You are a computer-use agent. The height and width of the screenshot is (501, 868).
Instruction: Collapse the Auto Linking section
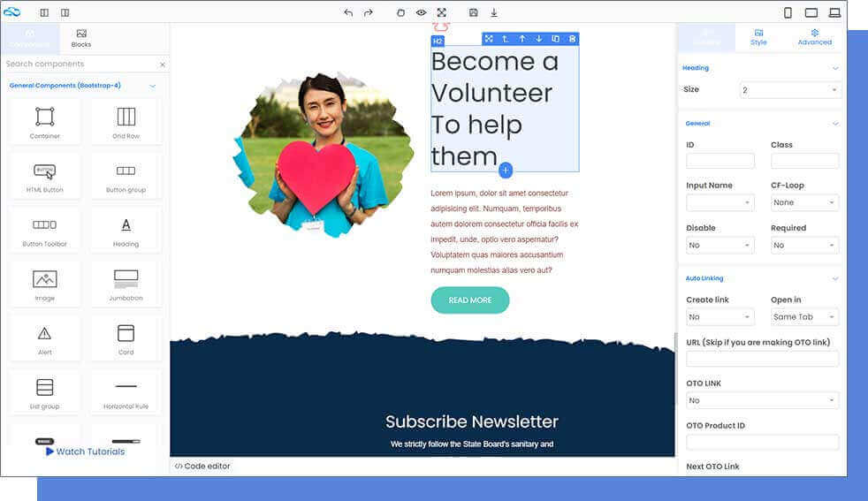tap(835, 278)
